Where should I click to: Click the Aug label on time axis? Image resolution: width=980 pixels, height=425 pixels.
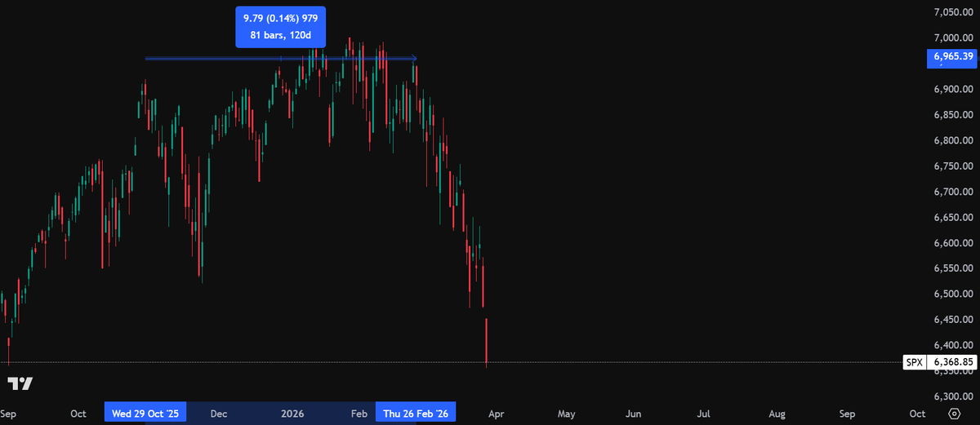[777, 414]
